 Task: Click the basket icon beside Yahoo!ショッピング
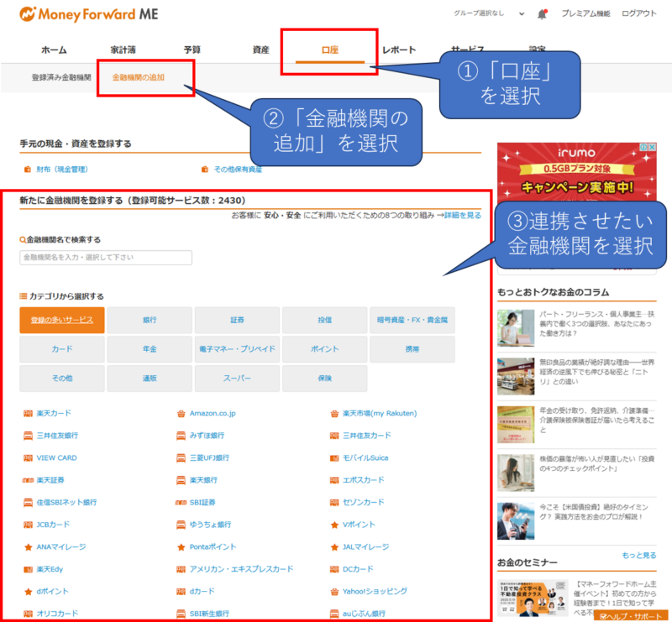334,592
